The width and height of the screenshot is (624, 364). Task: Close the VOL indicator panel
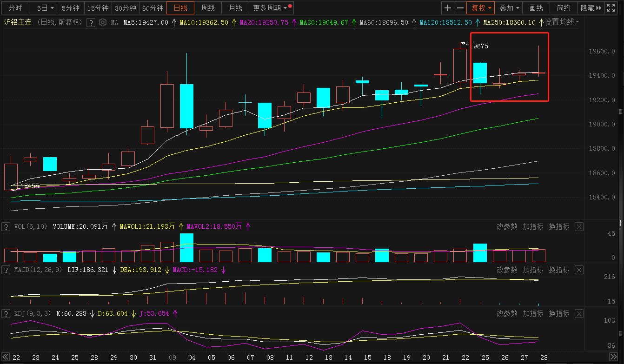coord(579,226)
